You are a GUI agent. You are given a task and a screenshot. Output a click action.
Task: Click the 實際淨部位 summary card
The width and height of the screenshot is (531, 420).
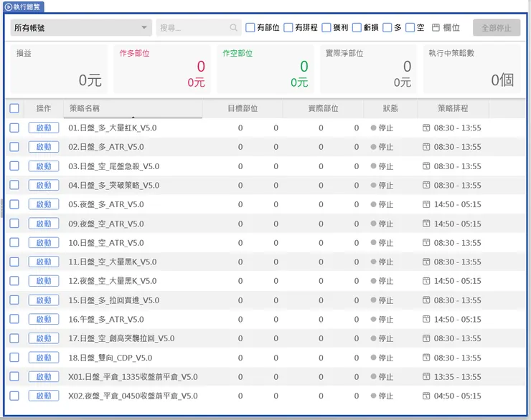point(368,69)
